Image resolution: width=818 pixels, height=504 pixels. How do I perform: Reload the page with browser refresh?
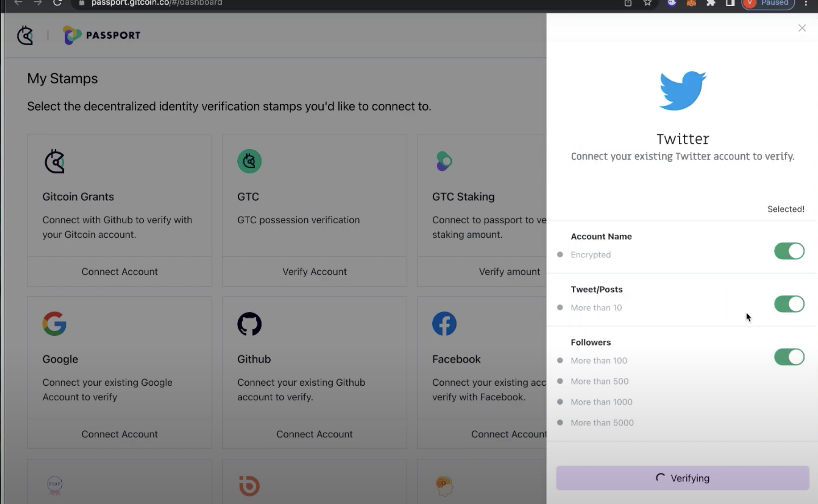pos(58,3)
